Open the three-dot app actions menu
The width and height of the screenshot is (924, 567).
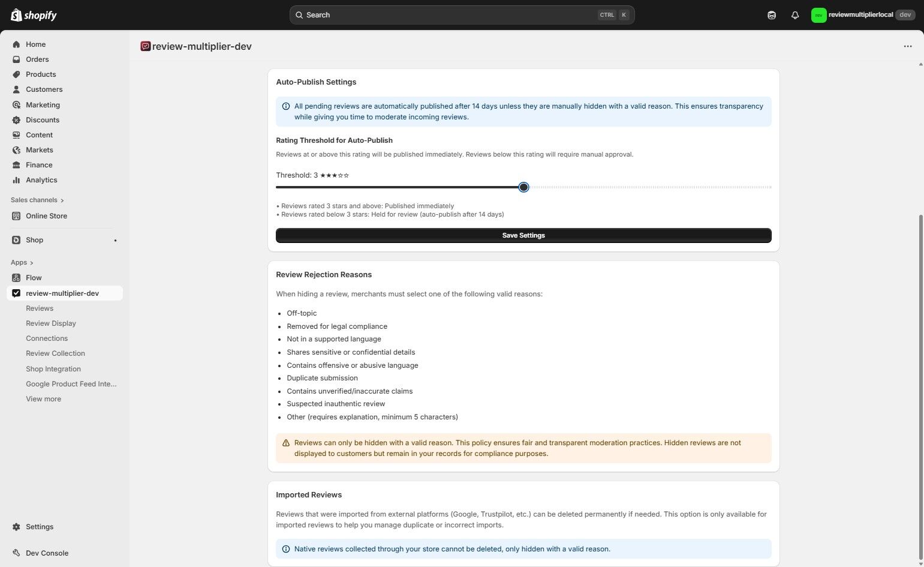click(x=908, y=46)
